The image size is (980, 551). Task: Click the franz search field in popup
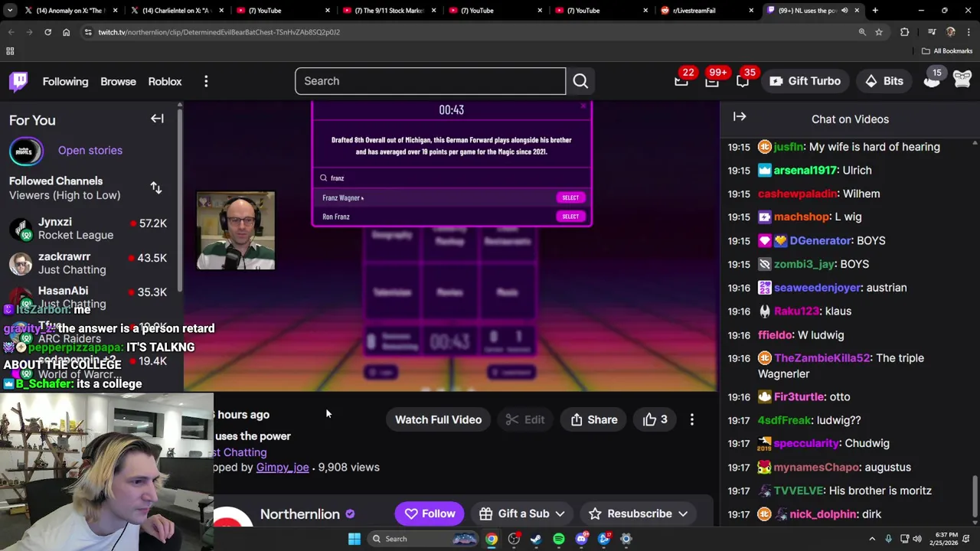click(452, 178)
